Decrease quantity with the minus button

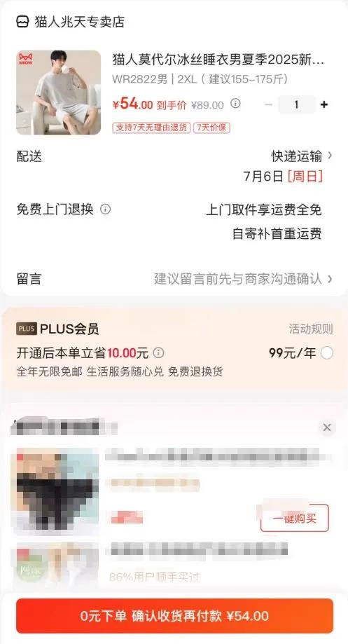coord(268,104)
